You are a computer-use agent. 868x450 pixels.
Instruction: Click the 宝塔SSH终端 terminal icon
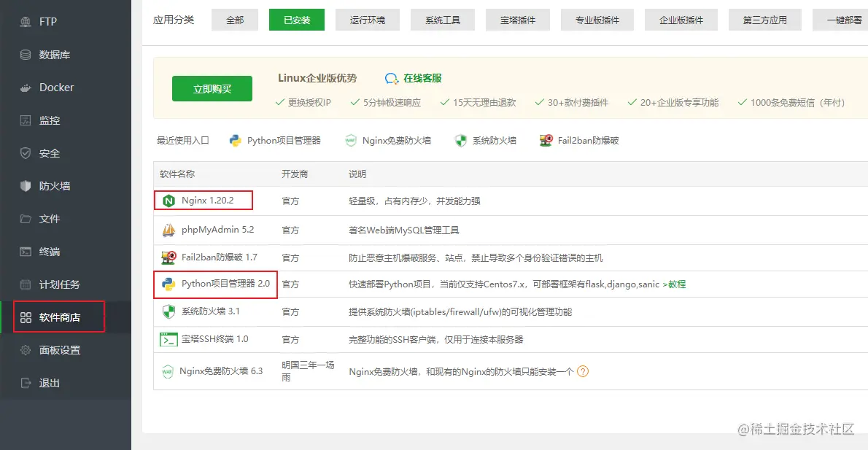(x=168, y=339)
